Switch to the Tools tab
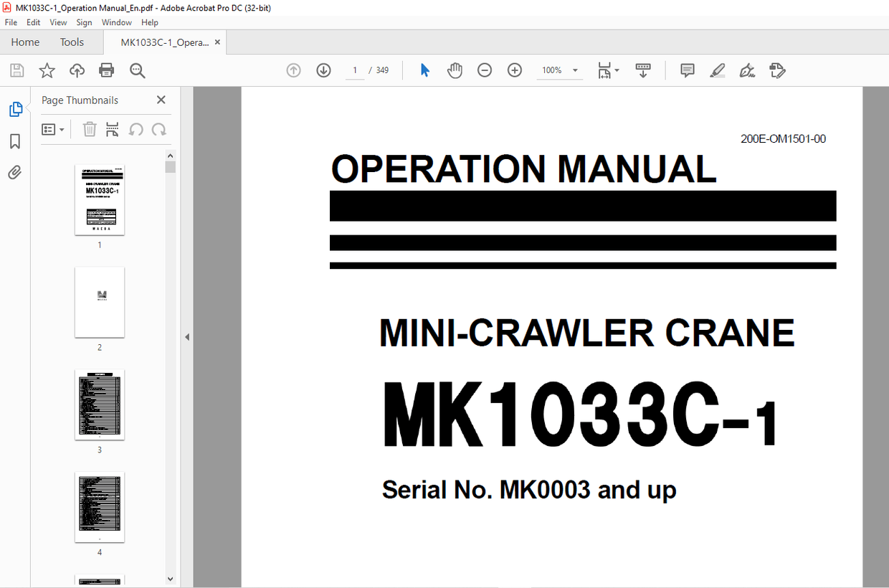 72,42
